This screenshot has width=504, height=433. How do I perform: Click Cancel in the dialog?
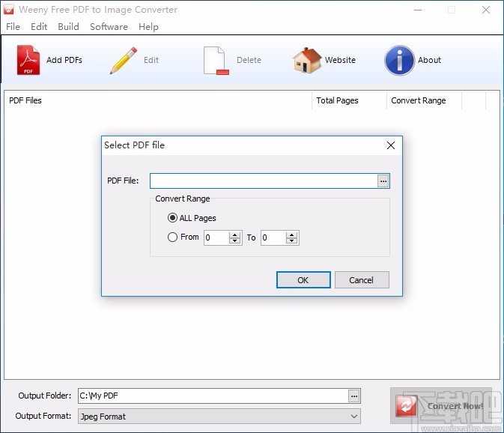click(x=362, y=280)
